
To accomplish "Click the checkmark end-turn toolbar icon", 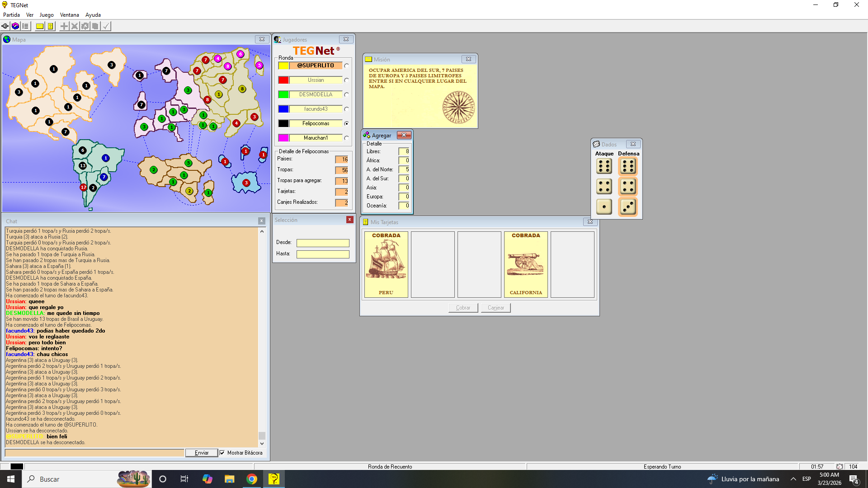I will point(106,26).
